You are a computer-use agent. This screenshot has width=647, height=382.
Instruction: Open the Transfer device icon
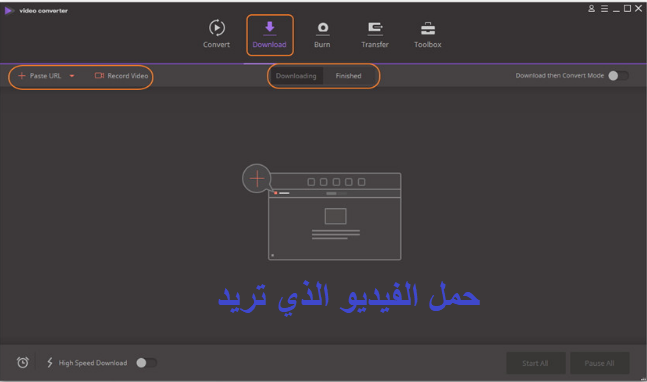pos(375,28)
